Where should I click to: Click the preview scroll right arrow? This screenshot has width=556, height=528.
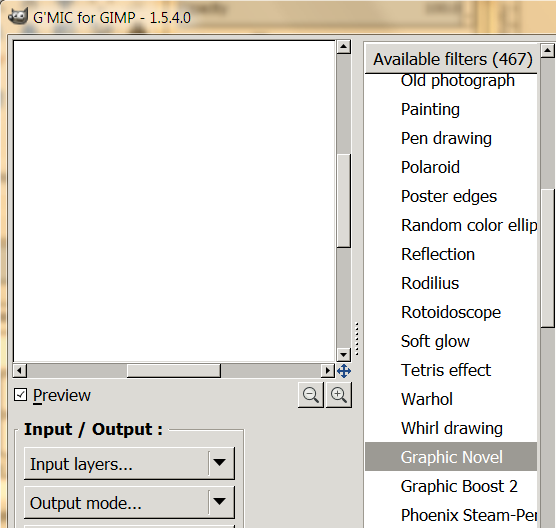click(x=328, y=371)
